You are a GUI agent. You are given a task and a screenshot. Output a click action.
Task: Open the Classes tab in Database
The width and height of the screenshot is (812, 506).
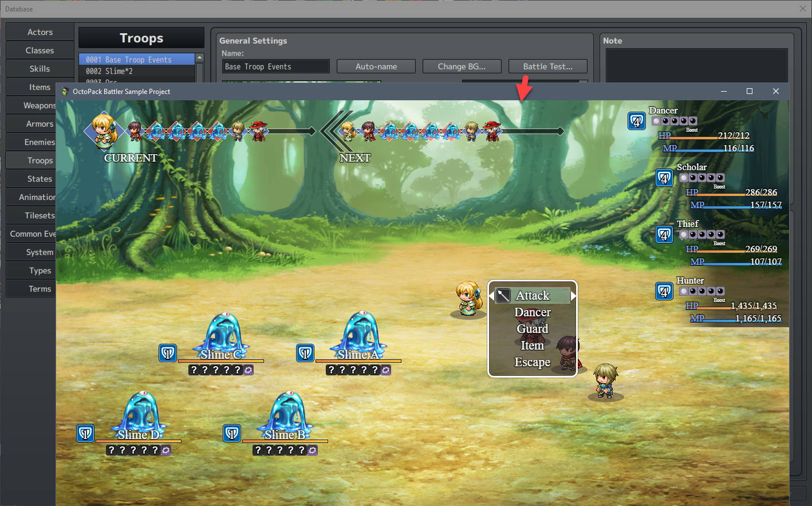(40, 50)
